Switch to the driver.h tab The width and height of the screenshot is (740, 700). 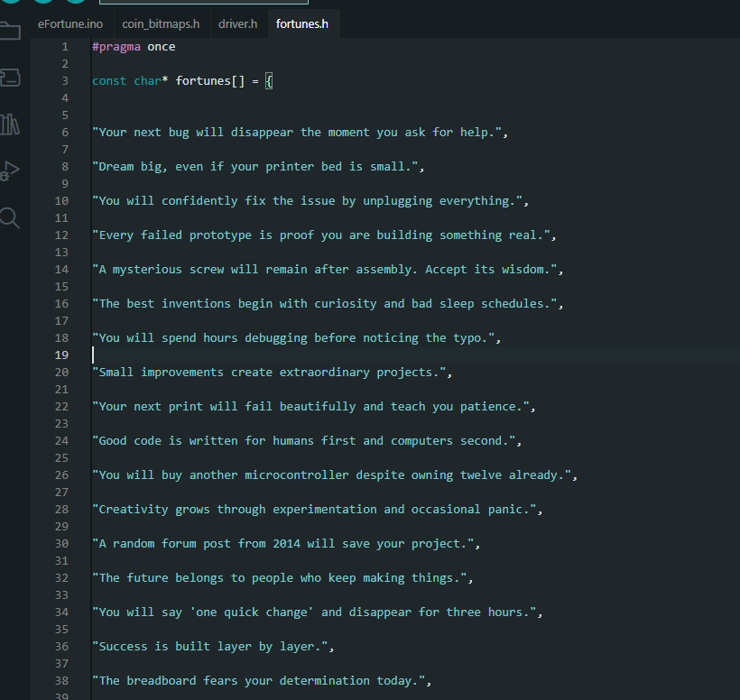click(238, 24)
